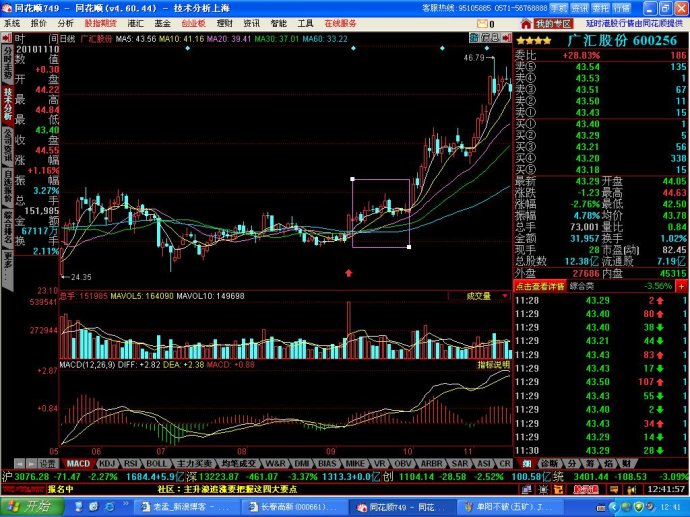Switch to 分时走势 side tab

tap(7, 63)
